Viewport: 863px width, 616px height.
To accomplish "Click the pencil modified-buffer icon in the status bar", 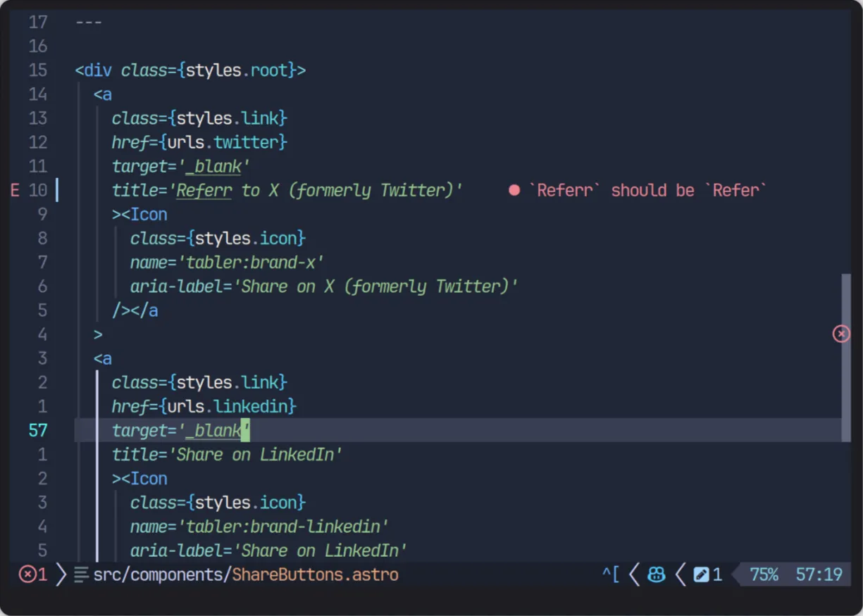I will pyautogui.click(x=702, y=574).
